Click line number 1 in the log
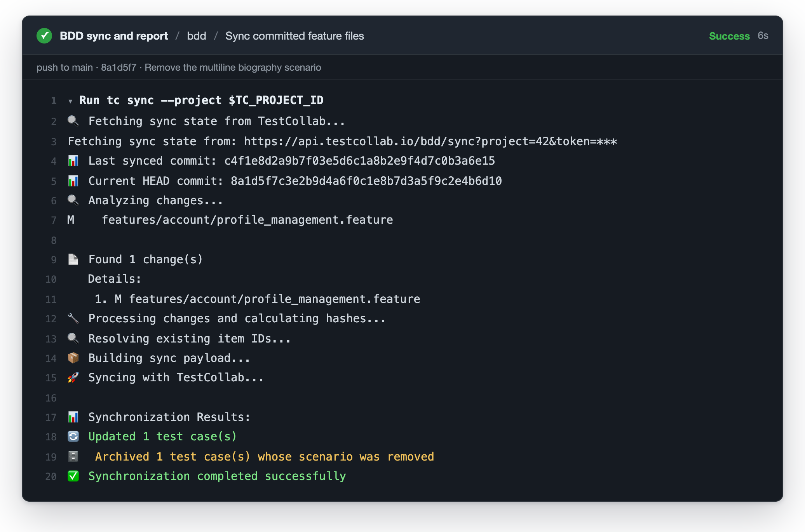Image resolution: width=805 pixels, height=532 pixels. [54, 101]
